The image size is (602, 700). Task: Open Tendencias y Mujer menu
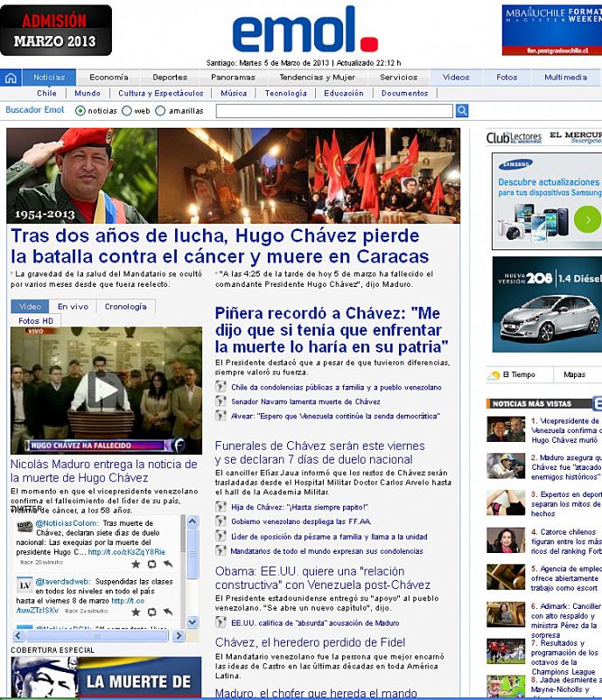[x=317, y=77]
